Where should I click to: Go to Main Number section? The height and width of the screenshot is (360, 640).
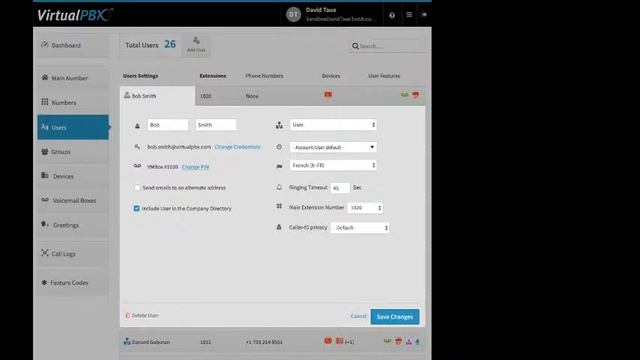coord(73,78)
